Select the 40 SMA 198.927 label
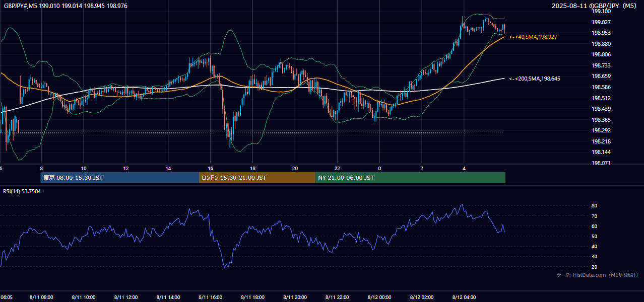 (533, 37)
